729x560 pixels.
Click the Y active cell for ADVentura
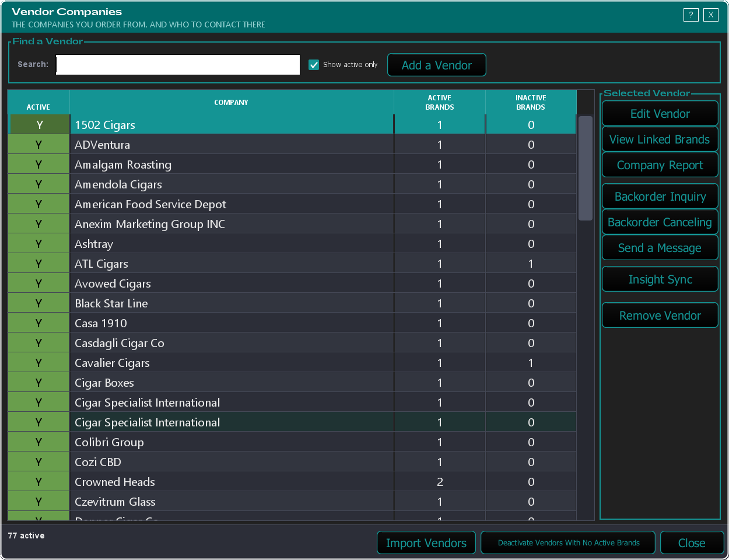point(38,145)
